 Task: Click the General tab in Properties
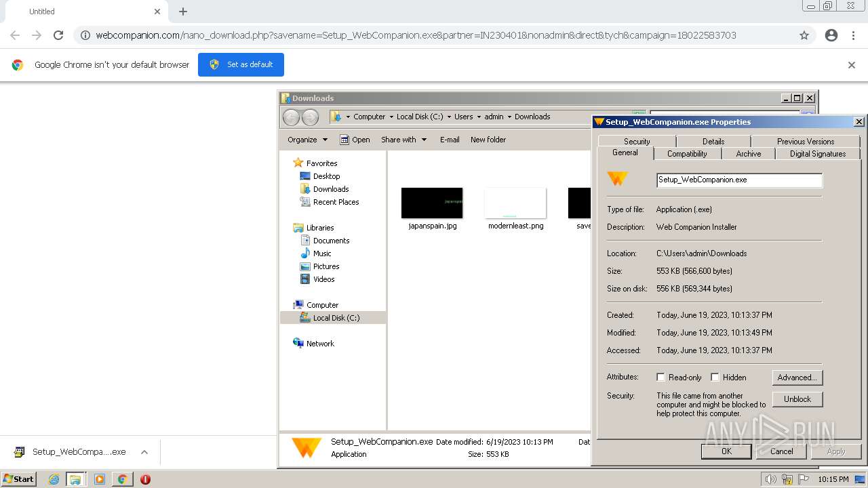pos(625,152)
